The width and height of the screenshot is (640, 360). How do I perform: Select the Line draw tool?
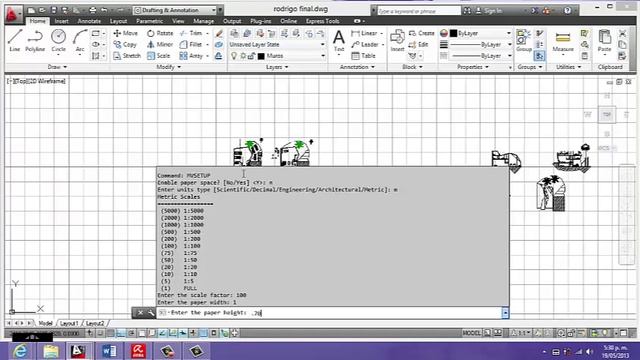15,40
